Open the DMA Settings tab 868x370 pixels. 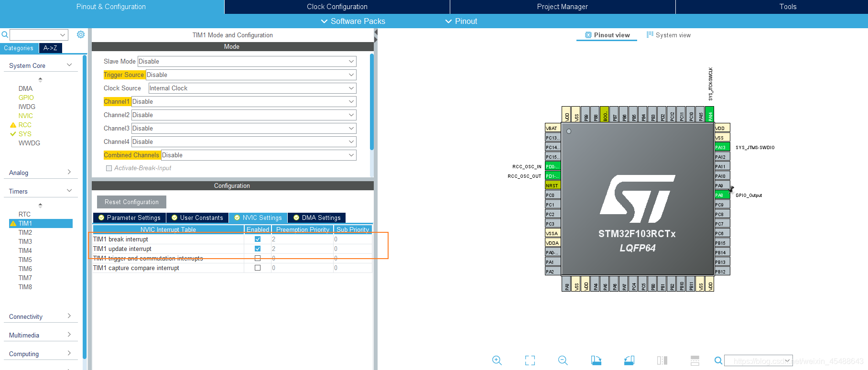coord(316,218)
